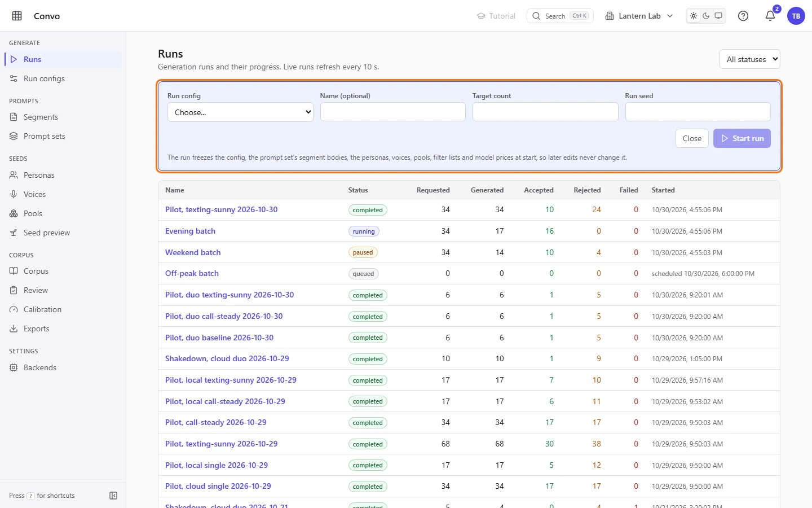Open the Weekend batch run
Image resolution: width=812 pixels, height=508 pixels.
pos(193,252)
